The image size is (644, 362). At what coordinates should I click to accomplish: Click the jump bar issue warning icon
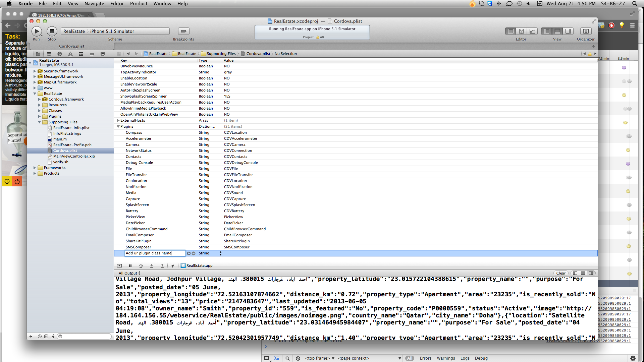(x=590, y=54)
